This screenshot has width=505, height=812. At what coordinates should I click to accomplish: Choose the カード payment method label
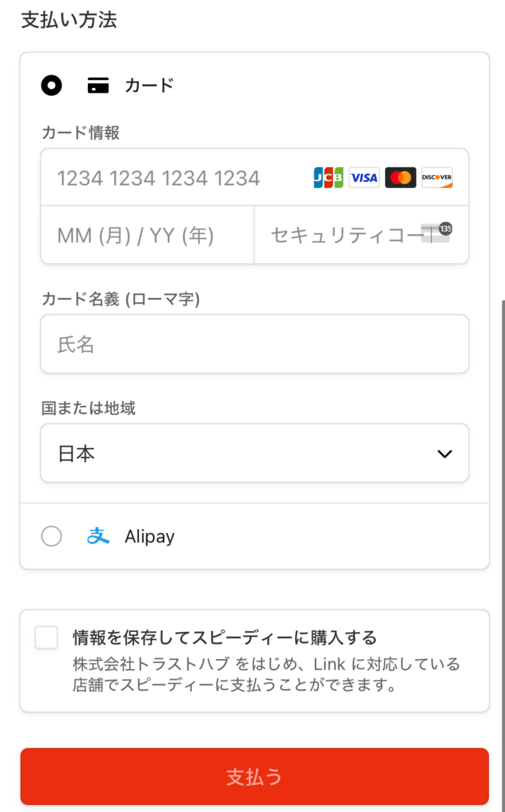coord(149,86)
